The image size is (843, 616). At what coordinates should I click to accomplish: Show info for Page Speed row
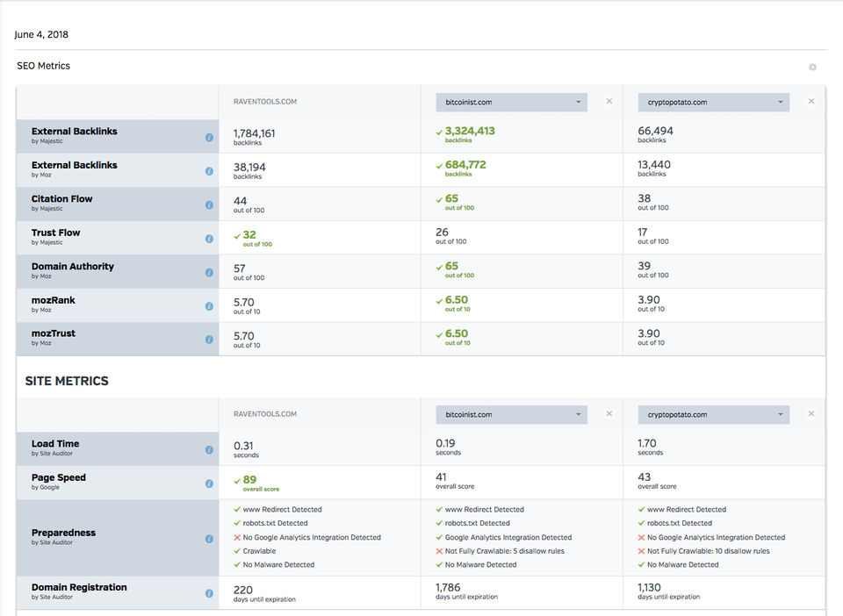tap(209, 483)
